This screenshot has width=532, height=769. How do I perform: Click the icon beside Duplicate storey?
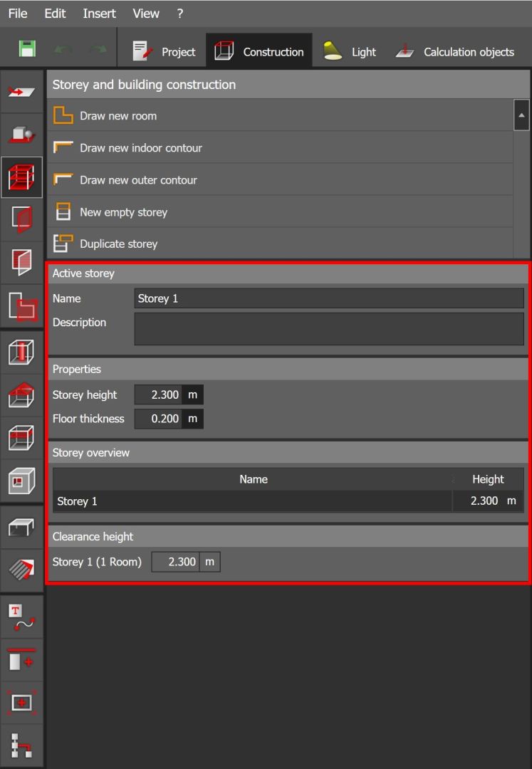click(x=63, y=244)
